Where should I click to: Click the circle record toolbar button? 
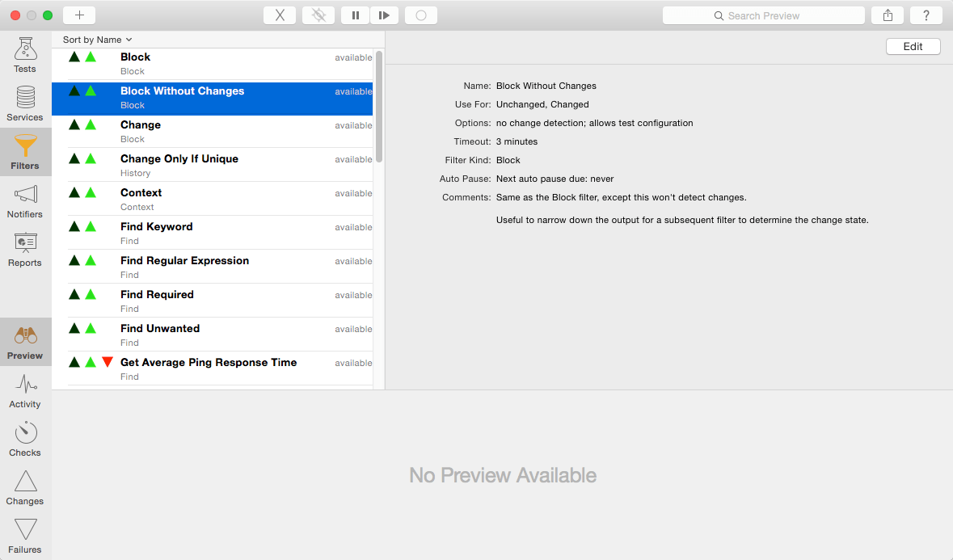421,15
